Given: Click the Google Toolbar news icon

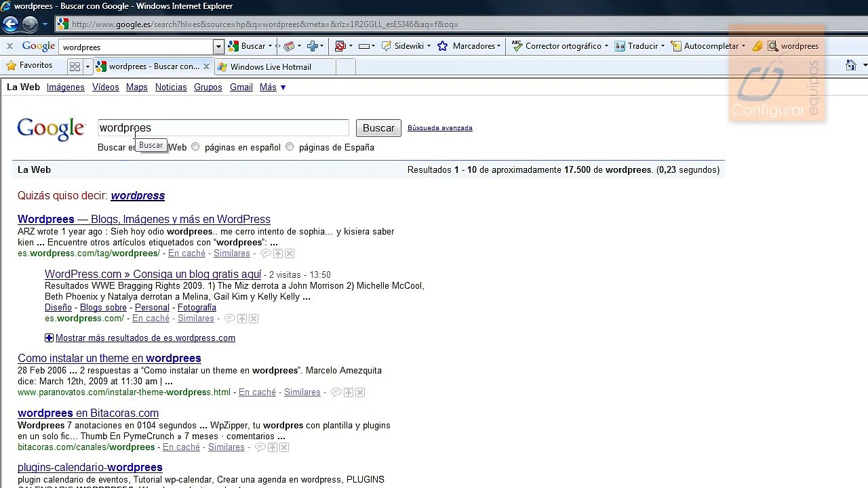Looking at the screenshot, I should 289,46.
